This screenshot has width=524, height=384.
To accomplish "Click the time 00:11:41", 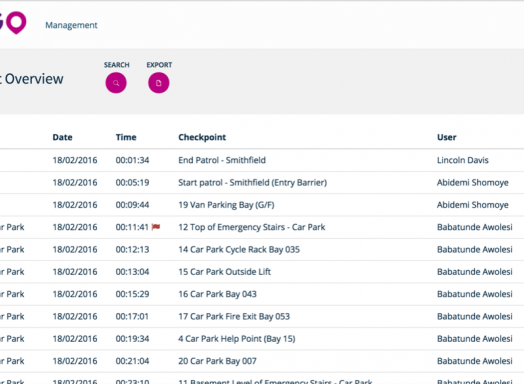I will (x=132, y=227).
